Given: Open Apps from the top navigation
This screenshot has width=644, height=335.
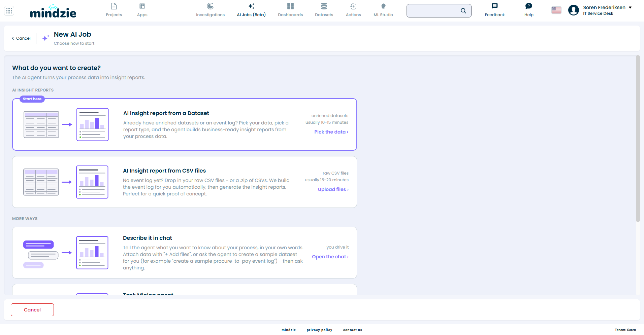Looking at the screenshot, I should [x=142, y=15].
